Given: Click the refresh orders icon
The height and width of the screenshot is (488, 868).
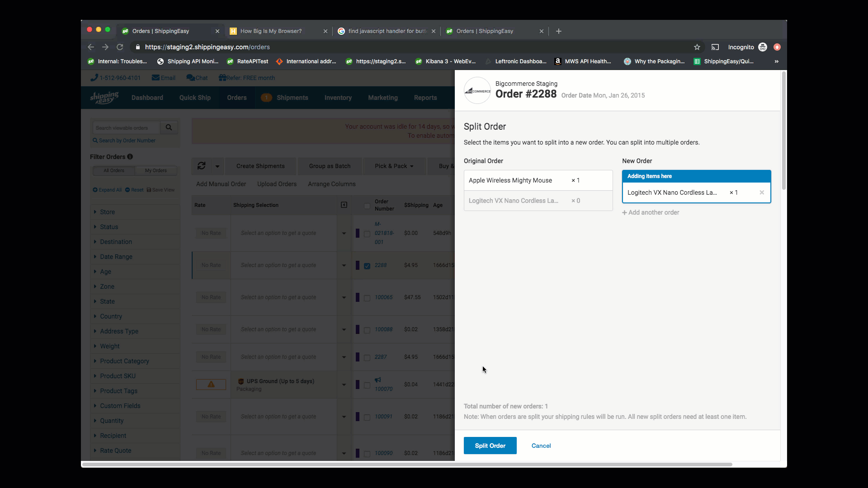Looking at the screenshot, I should (202, 166).
